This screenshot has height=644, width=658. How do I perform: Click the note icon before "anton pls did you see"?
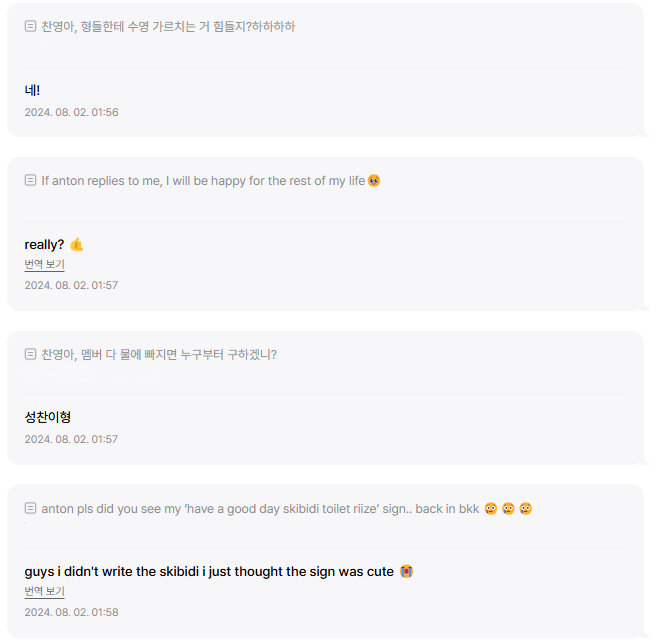pyautogui.click(x=30, y=508)
